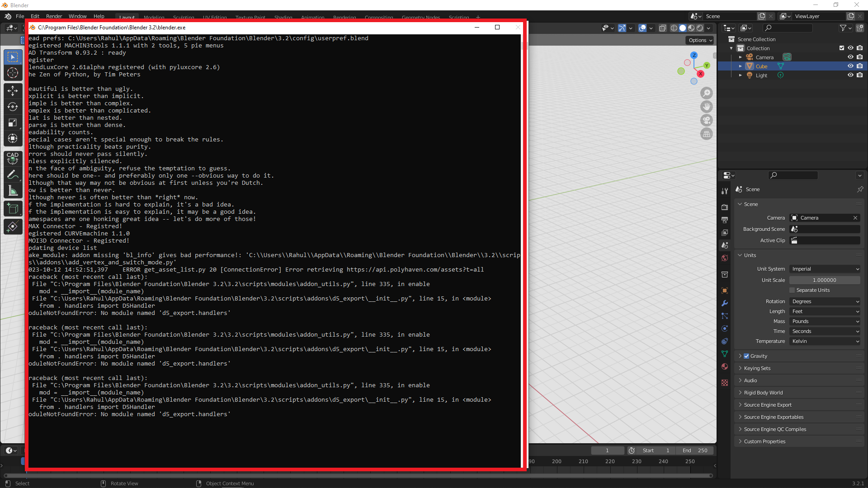Open the Unit System dropdown
Screen dimensions: 868x488
click(x=825, y=269)
